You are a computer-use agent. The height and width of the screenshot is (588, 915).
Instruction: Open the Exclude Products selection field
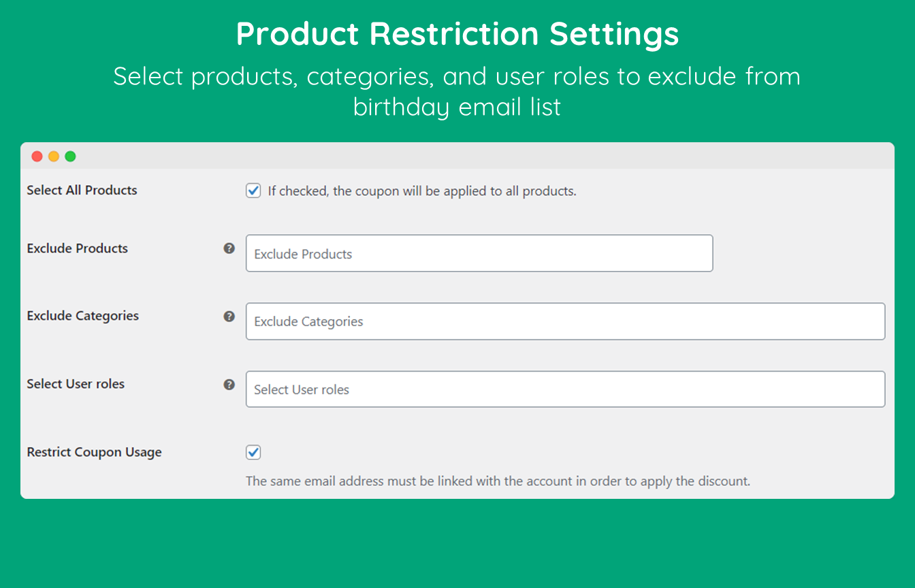point(479,254)
